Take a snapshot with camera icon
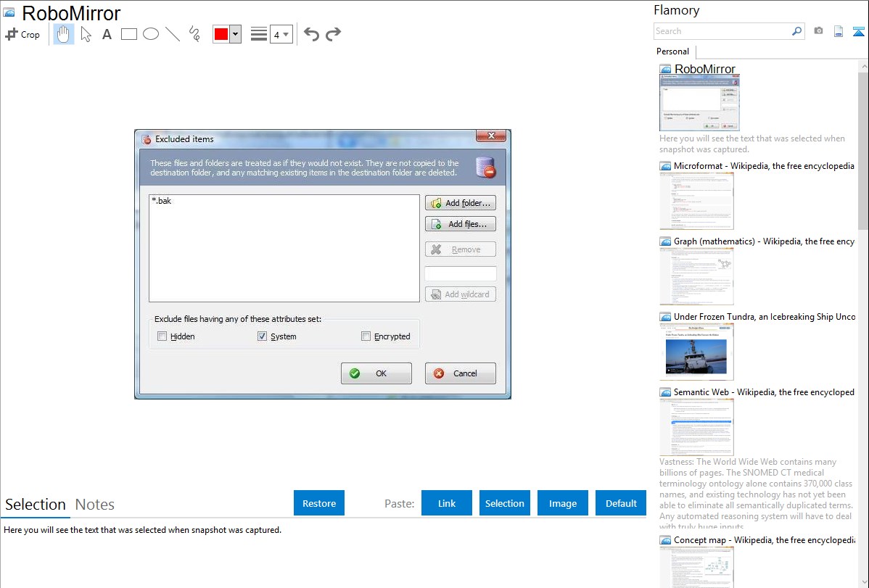This screenshot has width=869, height=588. [x=818, y=31]
